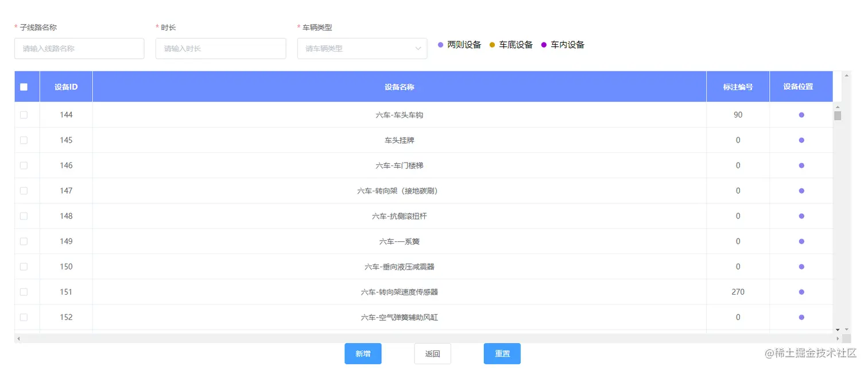868x370 pixels.
Task: Check the box for device 148
Action: [x=24, y=216]
